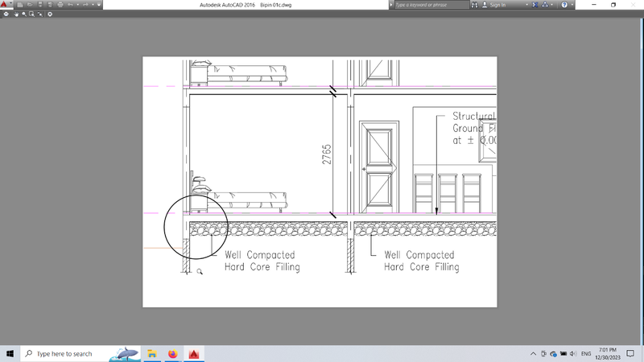
Task: Click the Sign In button
Action: click(x=493, y=5)
